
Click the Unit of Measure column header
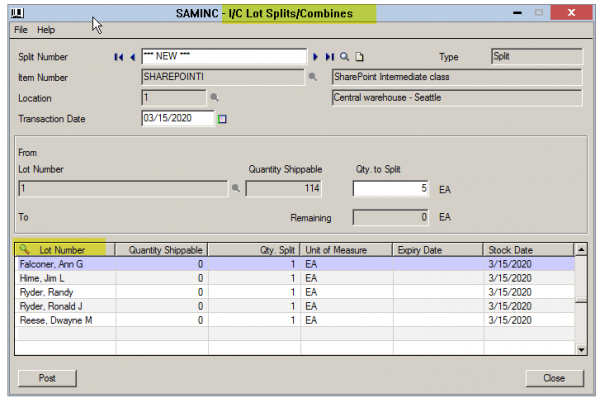[346, 250]
